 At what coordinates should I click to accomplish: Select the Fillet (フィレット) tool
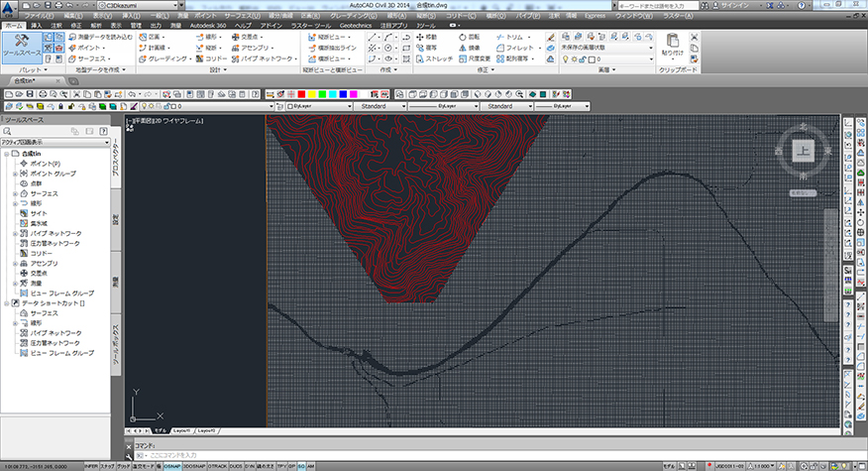click(x=515, y=48)
